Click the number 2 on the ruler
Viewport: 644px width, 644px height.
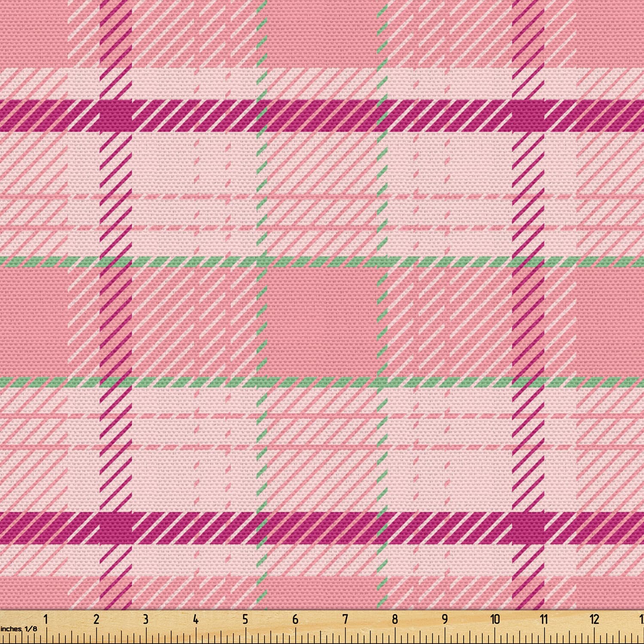point(96,619)
